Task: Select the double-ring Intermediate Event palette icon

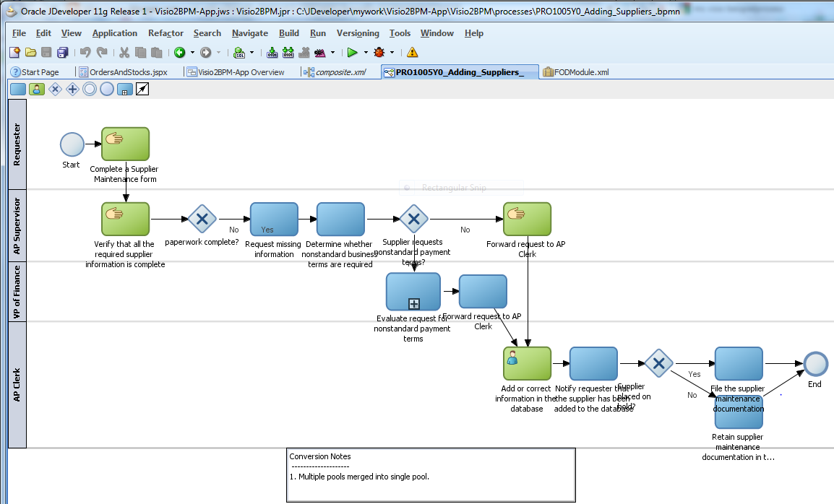Action: 90,90
